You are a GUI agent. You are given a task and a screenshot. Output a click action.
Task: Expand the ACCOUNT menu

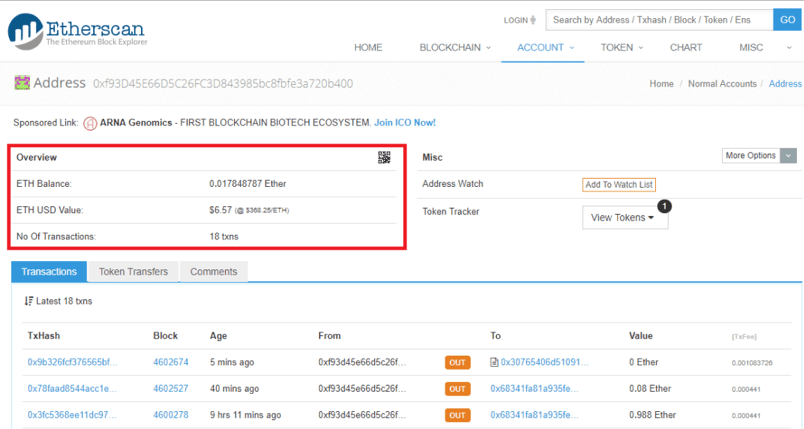click(545, 47)
